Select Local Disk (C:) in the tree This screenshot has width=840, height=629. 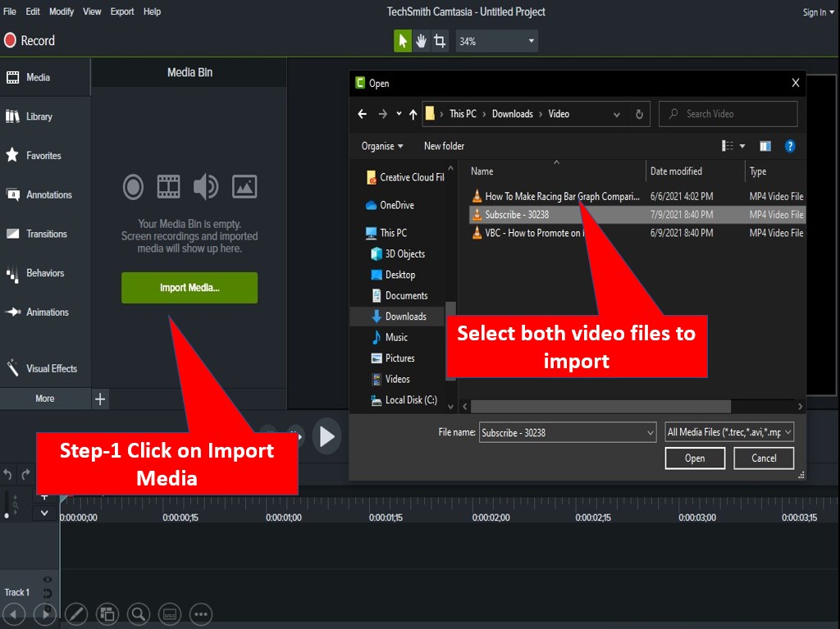point(404,400)
